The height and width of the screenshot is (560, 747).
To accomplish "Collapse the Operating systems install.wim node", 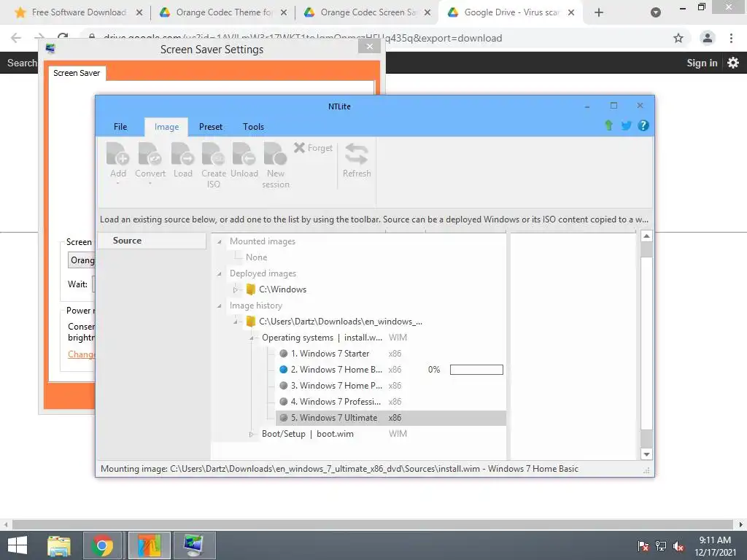I will tap(252, 338).
